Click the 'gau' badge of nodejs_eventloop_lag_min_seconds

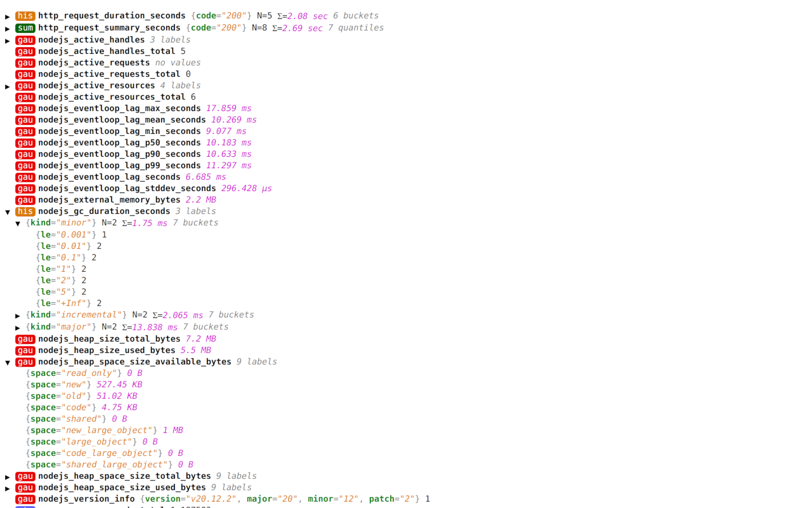point(25,131)
